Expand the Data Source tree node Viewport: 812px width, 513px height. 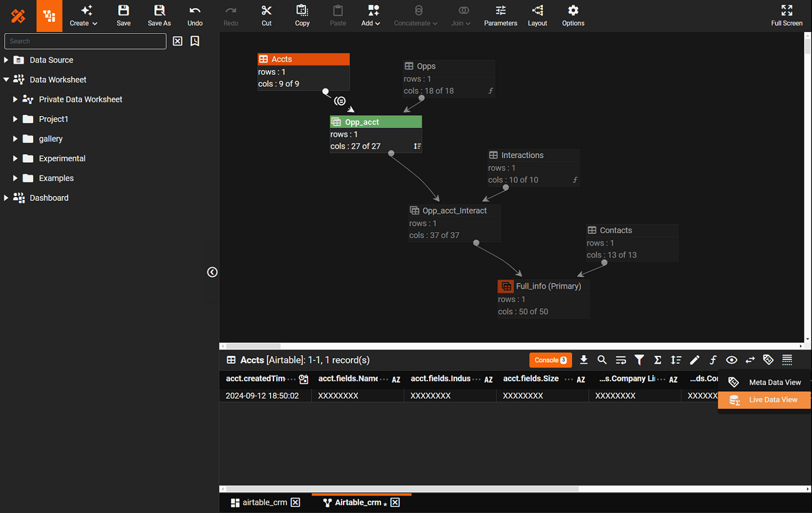pyautogui.click(x=6, y=60)
